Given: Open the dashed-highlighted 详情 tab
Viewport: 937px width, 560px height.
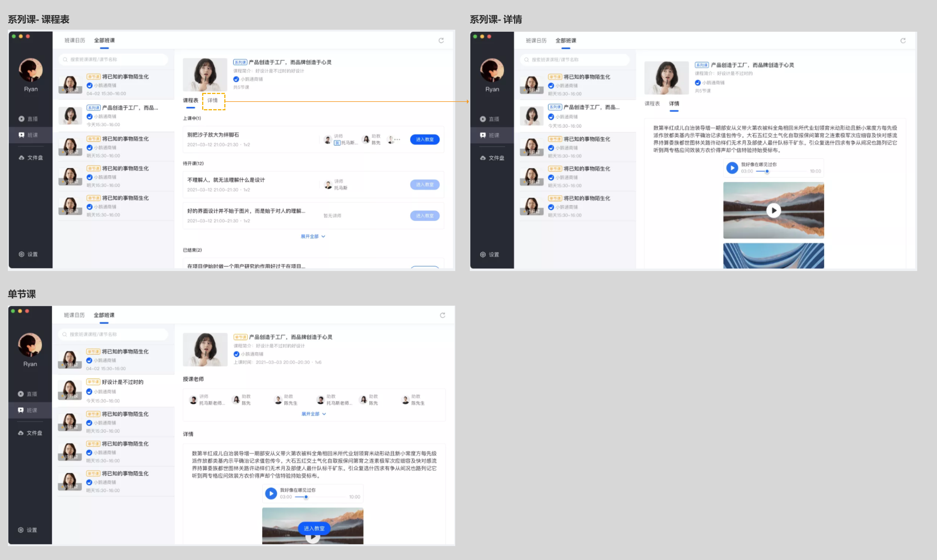Looking at the screenshot, I should click(213, 101).
